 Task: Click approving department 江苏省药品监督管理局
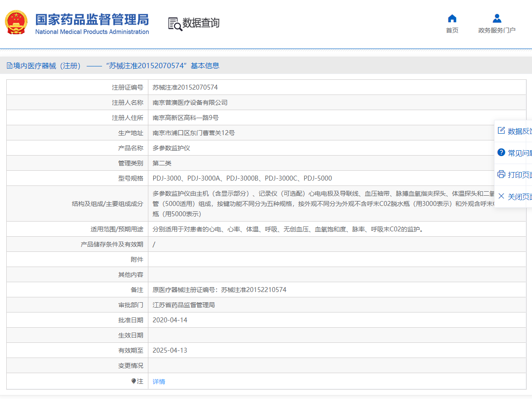coord(184,305)
